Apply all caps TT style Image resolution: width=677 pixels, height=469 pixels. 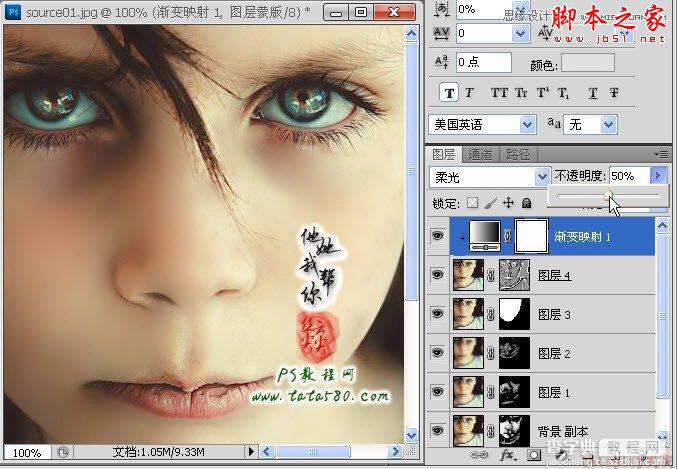pyautogui.click(x=499, y=93)
